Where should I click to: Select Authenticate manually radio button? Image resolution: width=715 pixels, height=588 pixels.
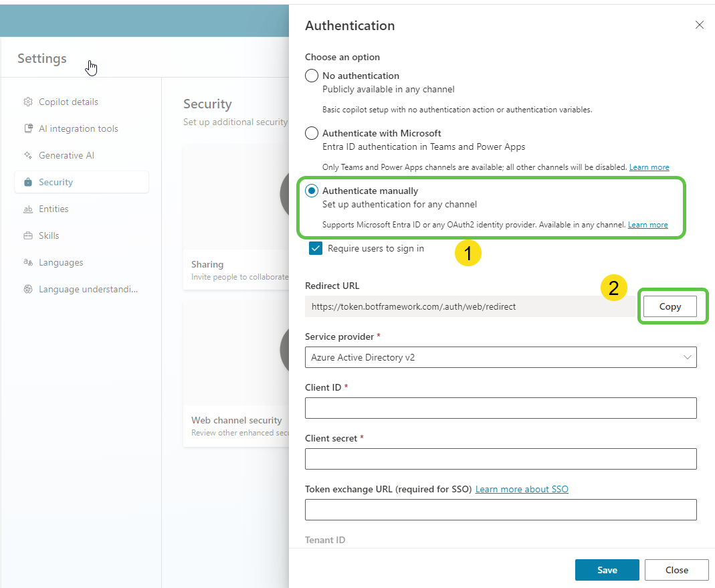tap(311, 190)
